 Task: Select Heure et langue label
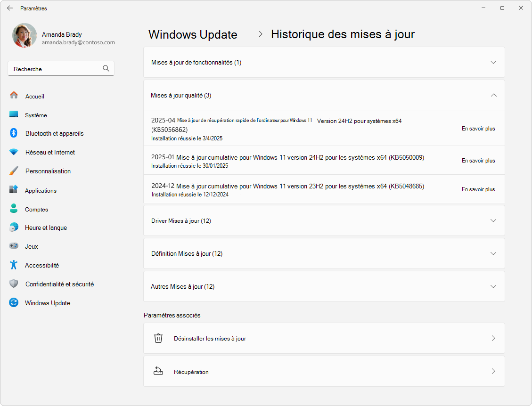click(46, 227)
